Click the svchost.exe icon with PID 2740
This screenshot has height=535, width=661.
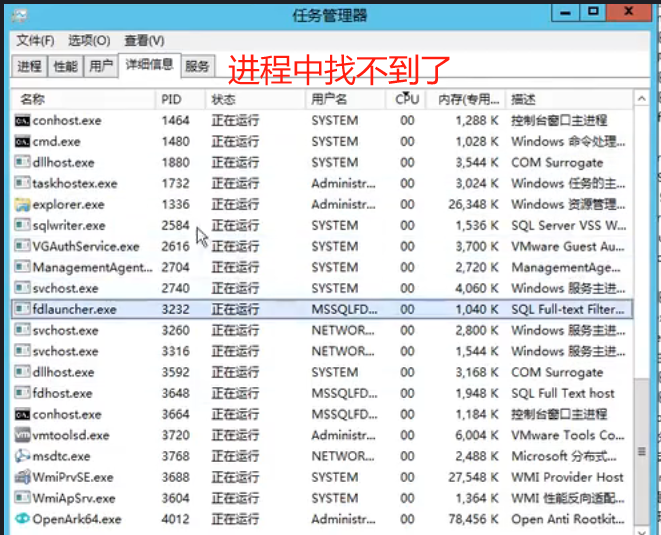[22, 288]
